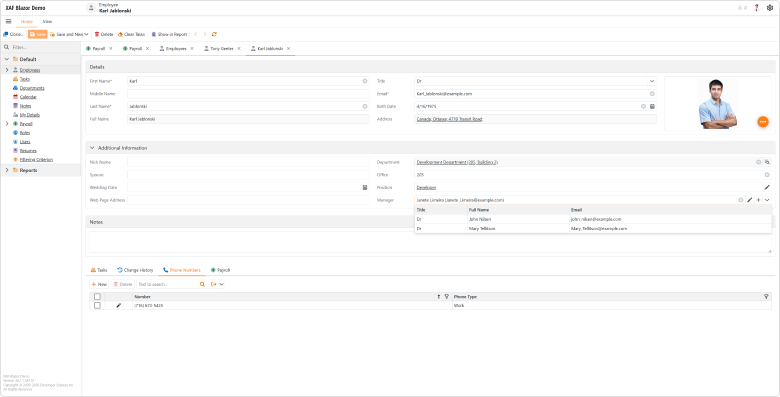Image resolution: width=780 pixels, height=397 pixels.
Task: Toggle the Manager dropdown arrow
Action: pyautogui.click(x=767, y=200)
